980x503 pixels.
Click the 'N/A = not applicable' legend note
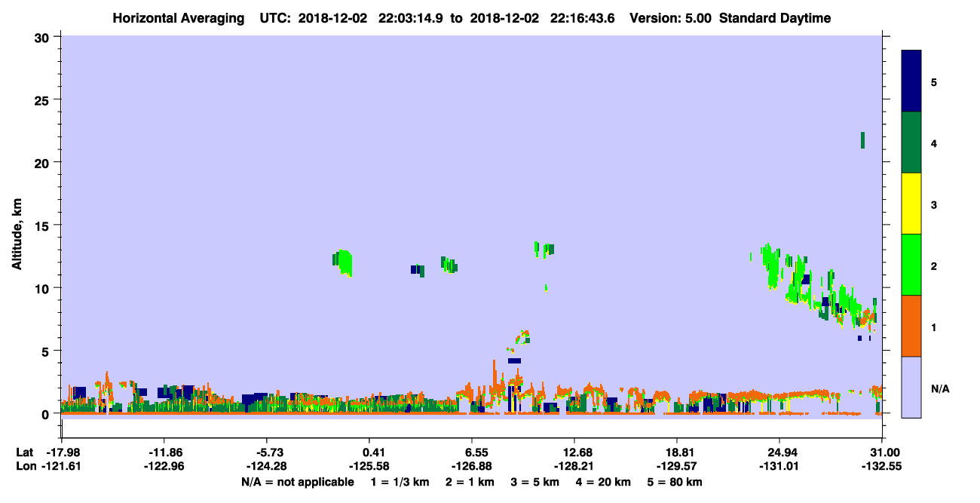pyautogui.click(x=297, y=482)
